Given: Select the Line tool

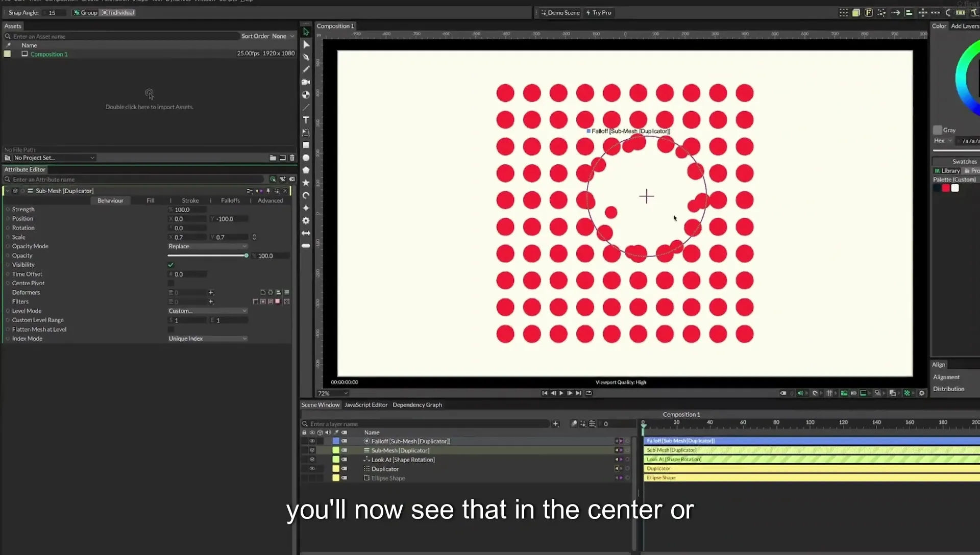Looking at the screenshot, I should click(306, 108).
